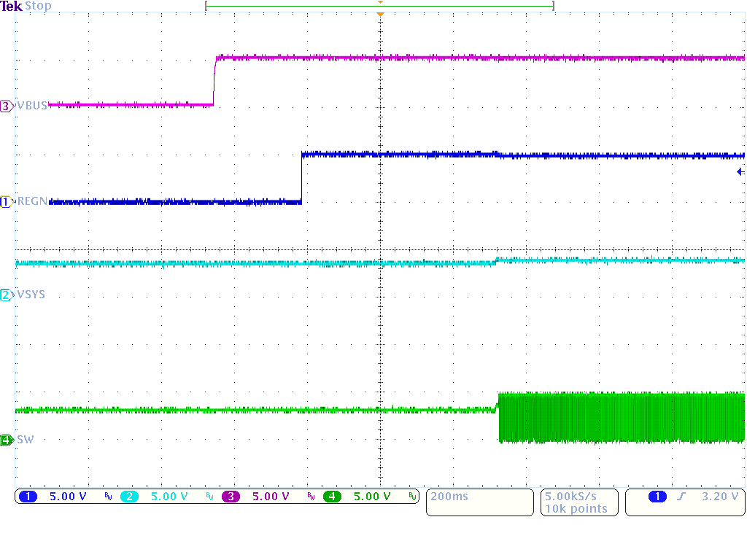Click the orange trigger position marker
The height and width of the screenshot is (560, 747).
380,13
